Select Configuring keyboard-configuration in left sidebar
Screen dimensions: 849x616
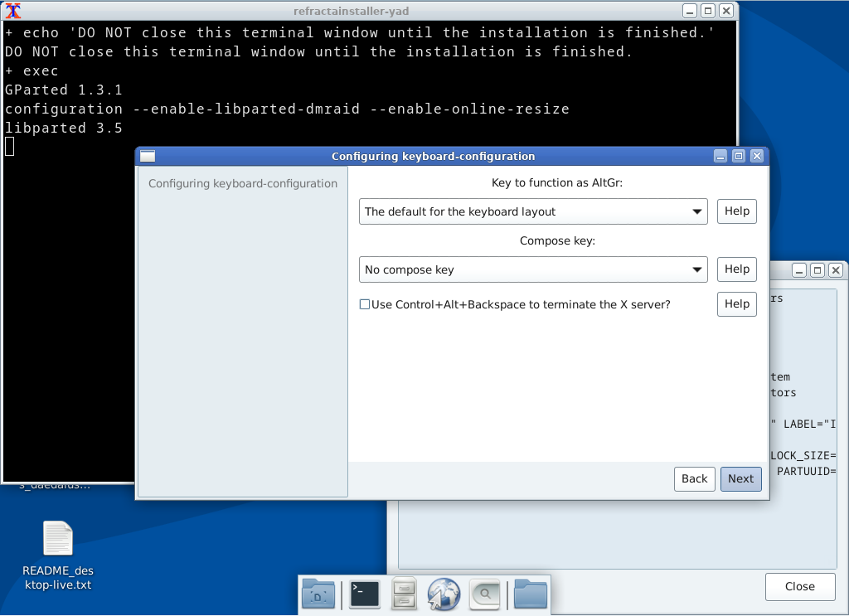(x=243, y=183)
